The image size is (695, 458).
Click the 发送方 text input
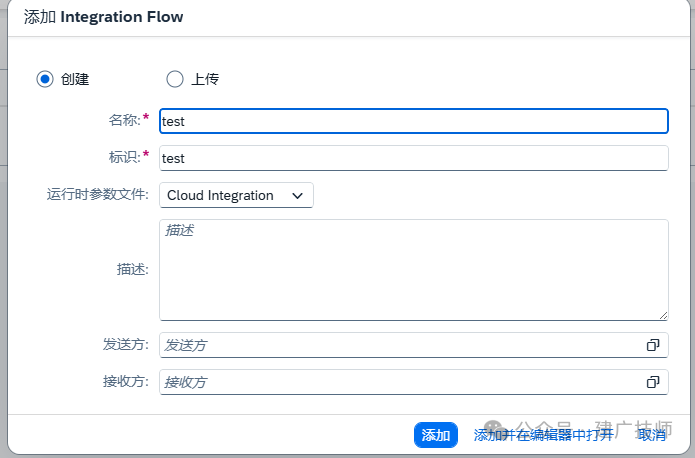(401, 345)
